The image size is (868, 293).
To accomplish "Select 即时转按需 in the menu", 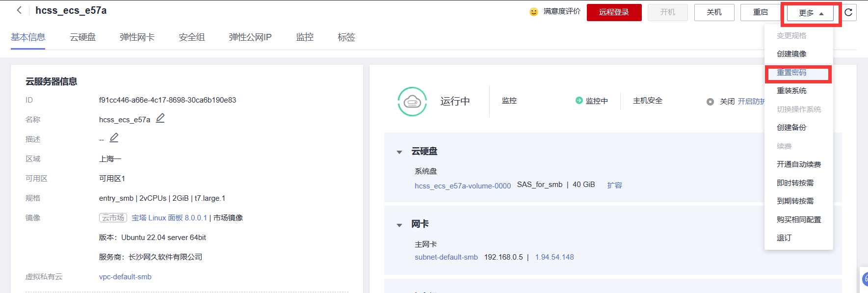I will (795, 183).
